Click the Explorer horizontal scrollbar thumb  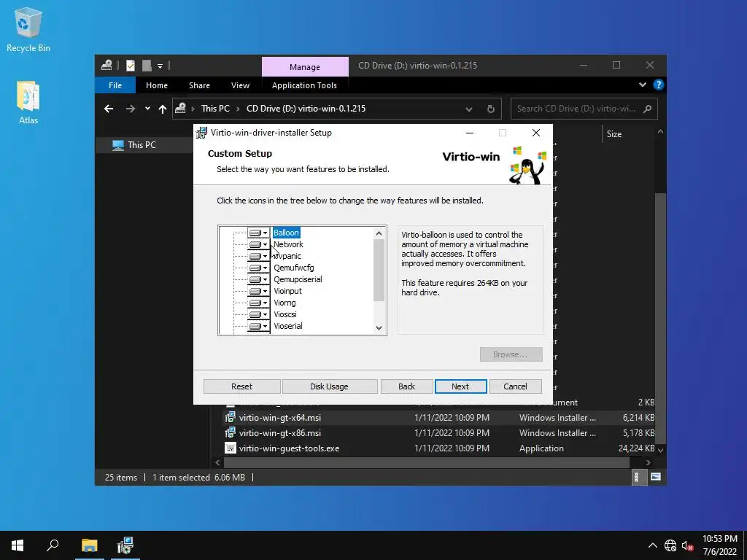click(x=426, y=462)
